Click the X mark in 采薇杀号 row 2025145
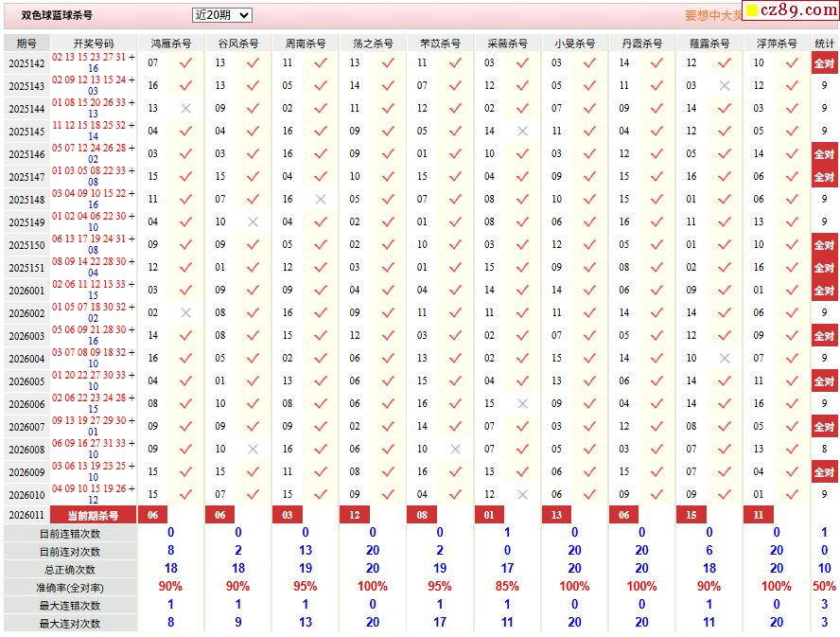 [522, 132]
